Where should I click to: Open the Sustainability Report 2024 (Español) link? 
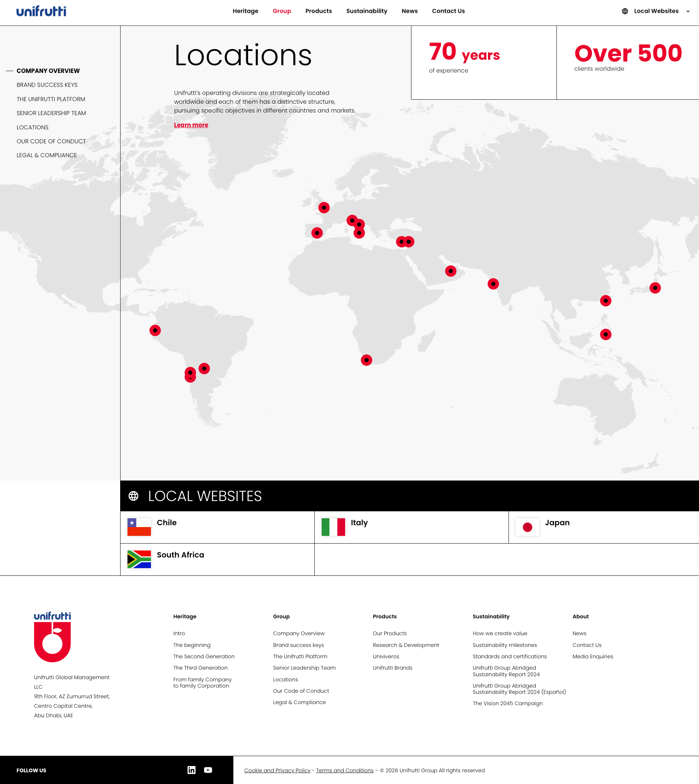tap(519, 689)
